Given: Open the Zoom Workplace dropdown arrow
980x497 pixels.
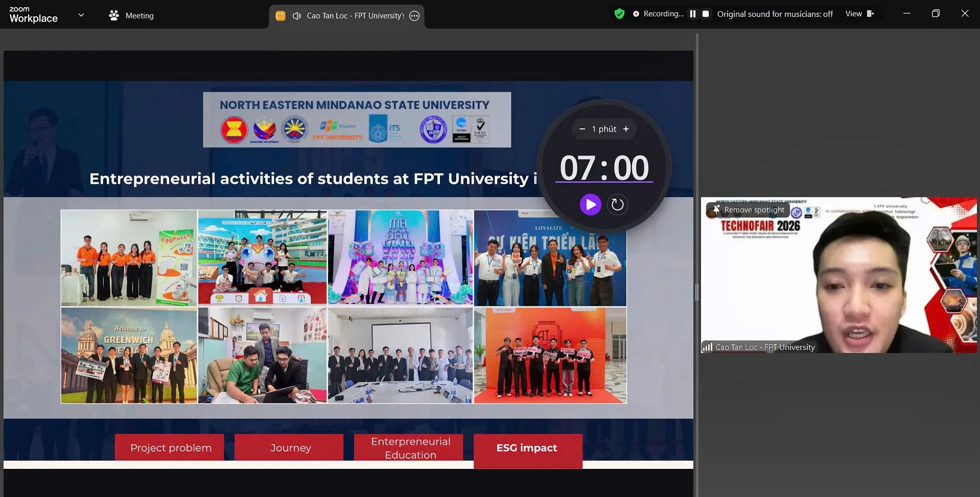Looking at the screenshot, I should (81, 15).
